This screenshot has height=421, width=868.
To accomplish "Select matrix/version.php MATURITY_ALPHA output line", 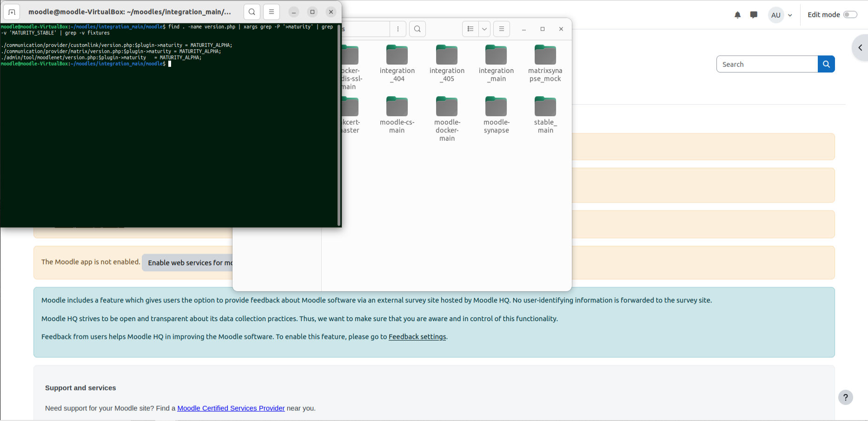I will pyautogui.click(x=111, y=52).
